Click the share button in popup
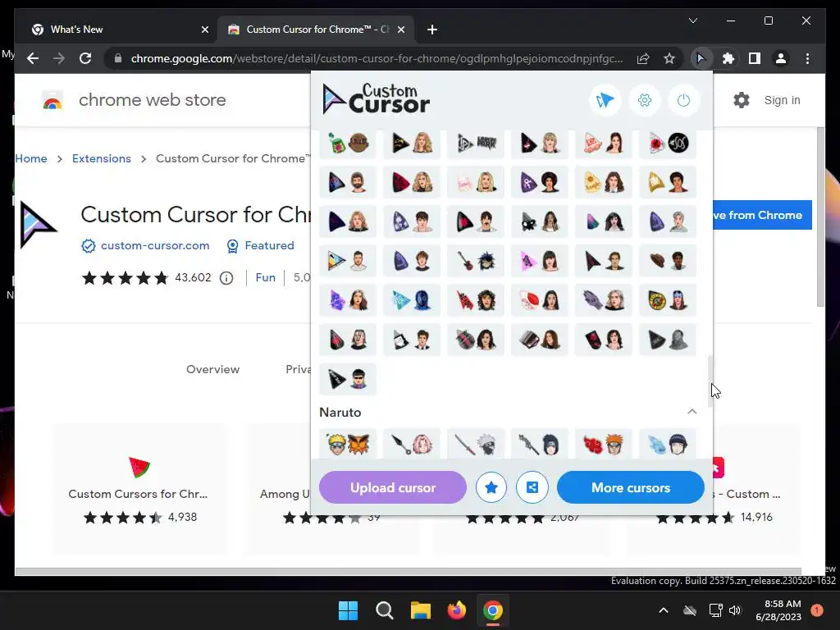 (x=532, y=487)
